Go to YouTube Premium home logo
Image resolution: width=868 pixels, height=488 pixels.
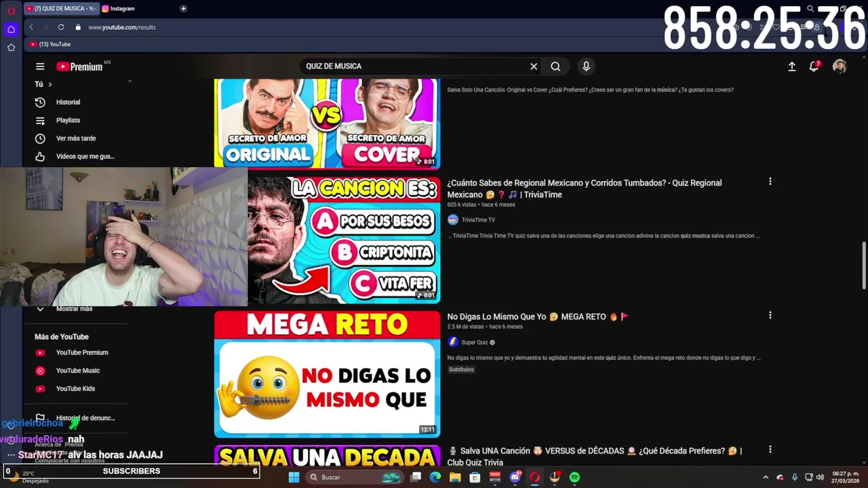coord(79,66)
